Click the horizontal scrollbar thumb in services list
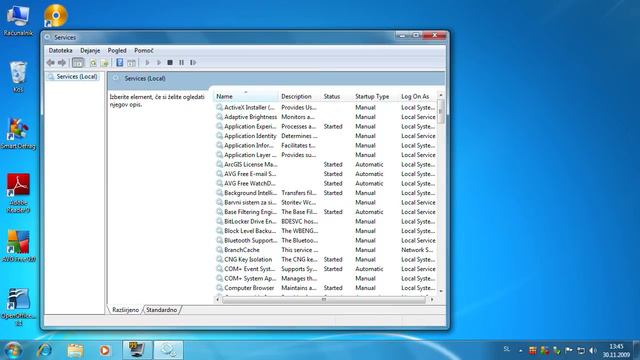Viewport: 640px width, 360px height. [x=324, y=300]
